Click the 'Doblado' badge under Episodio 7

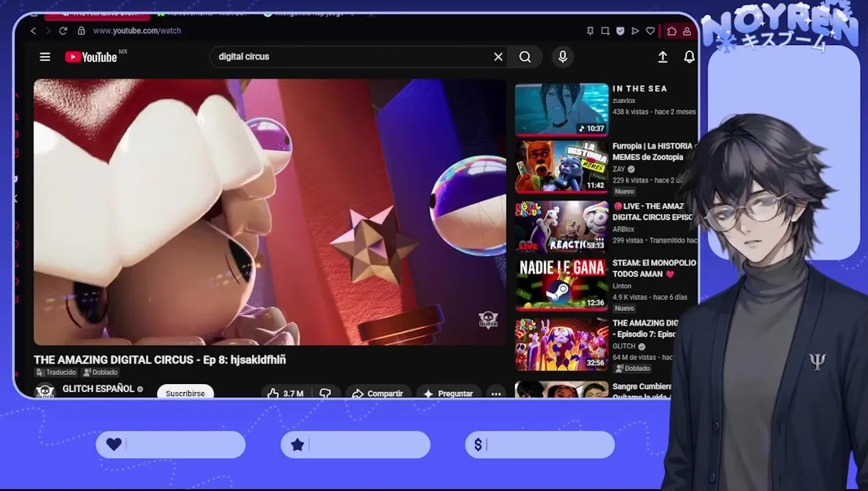point(633,368)
